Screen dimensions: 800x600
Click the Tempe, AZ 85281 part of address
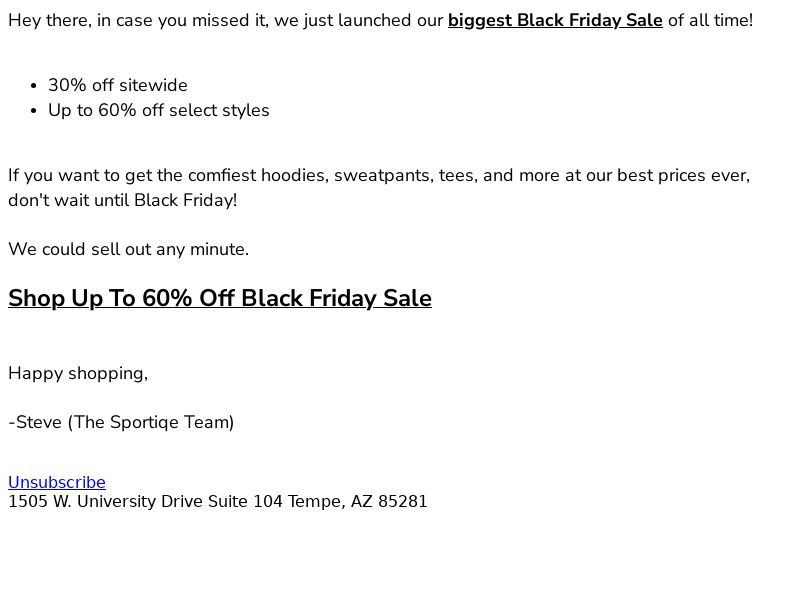pyautogui.click(x=357, y=501)
